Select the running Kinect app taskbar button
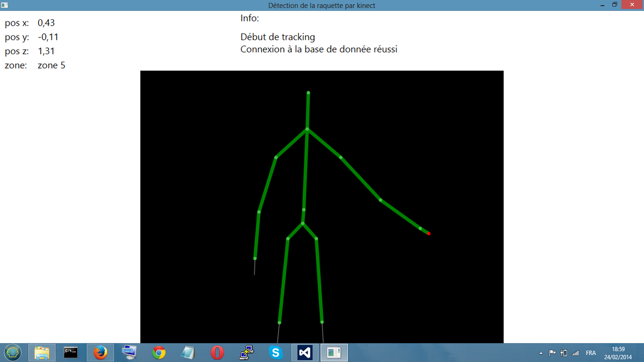The image size is (644, 362). [334, 352]
